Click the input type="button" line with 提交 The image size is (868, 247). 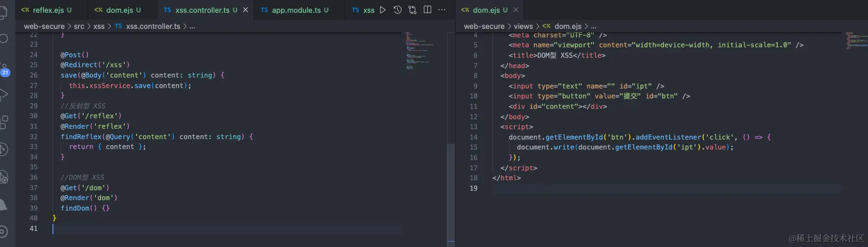[x=599, y=96]
